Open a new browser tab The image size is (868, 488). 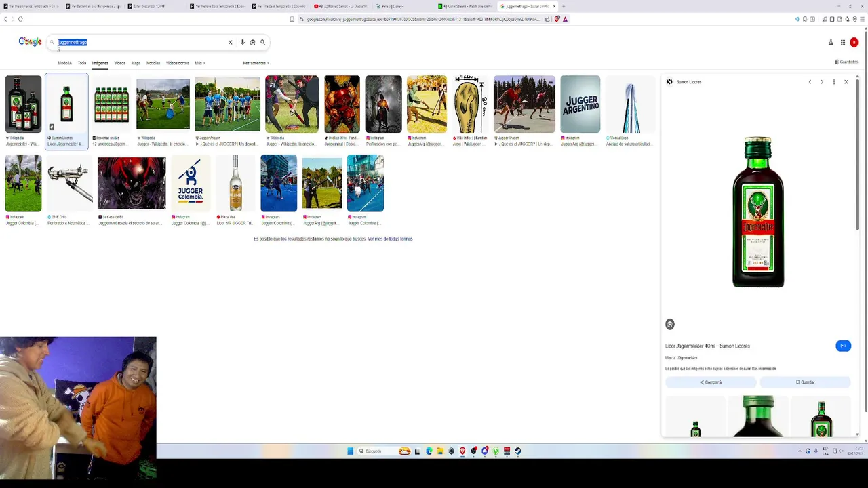[563, 6]
